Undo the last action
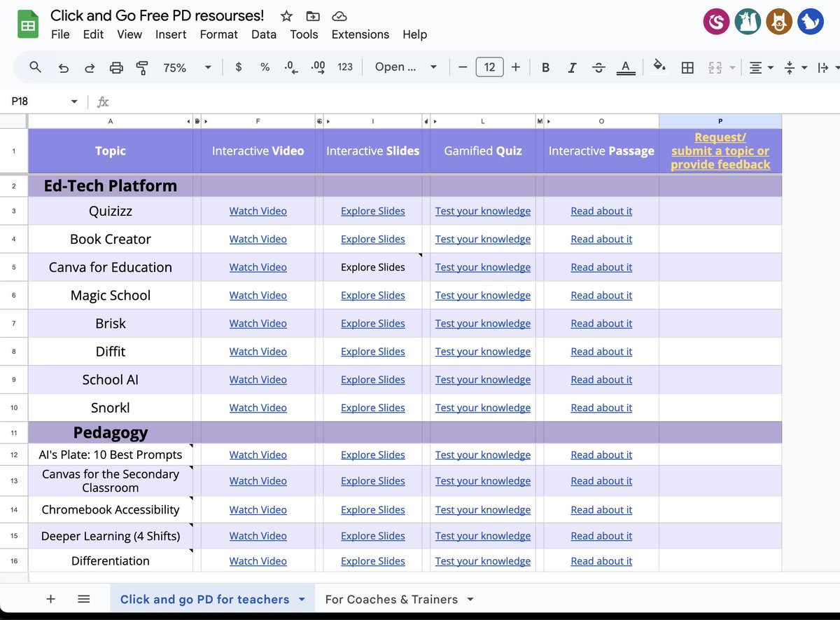 coord(64,67)
